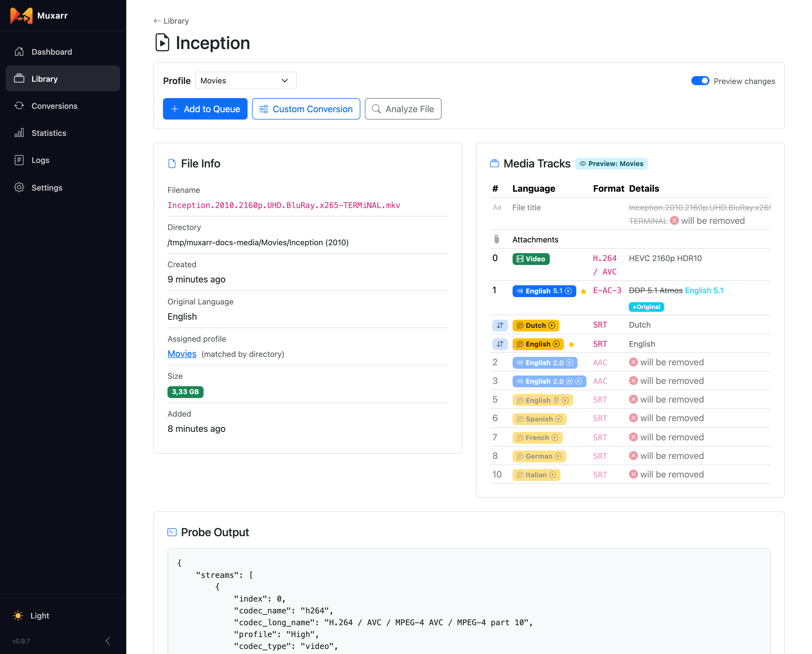Click the +Original tag

pyautogui.click(x=646, y=307)
